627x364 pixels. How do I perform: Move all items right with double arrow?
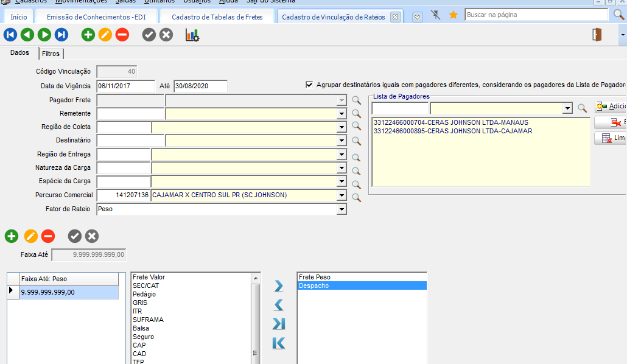(278, 324)
